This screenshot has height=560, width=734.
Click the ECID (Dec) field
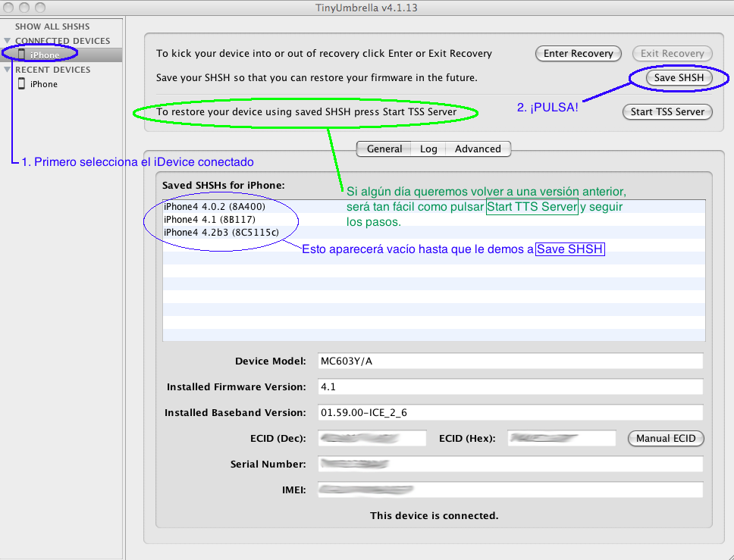372,438
